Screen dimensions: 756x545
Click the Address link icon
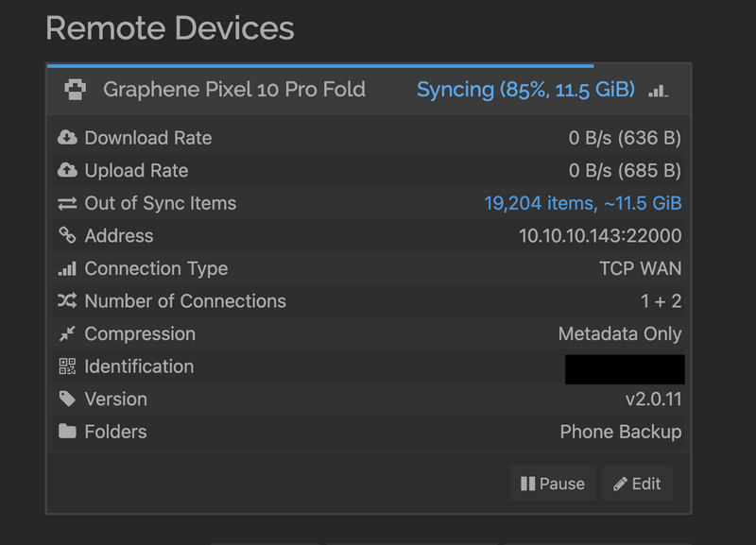point(67,236)
